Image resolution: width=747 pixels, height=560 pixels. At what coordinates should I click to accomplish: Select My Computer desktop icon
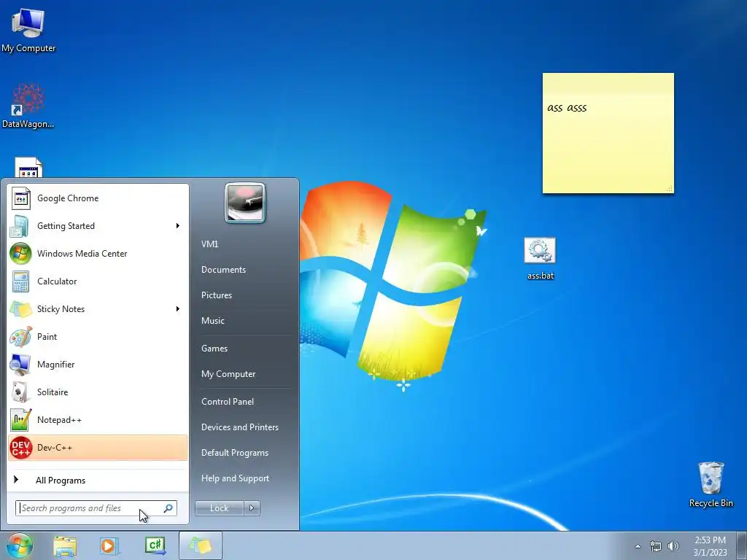pyautogui.click(x=28, y=30)
